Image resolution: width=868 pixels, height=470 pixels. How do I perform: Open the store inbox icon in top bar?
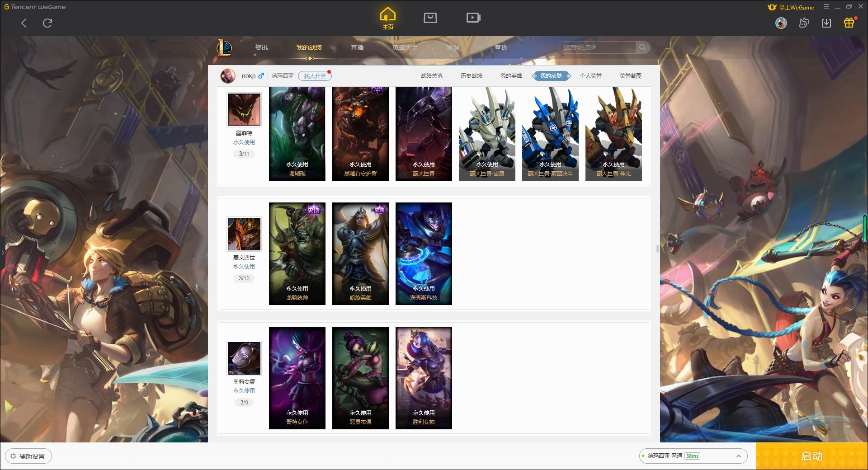[x=430, y=18]
